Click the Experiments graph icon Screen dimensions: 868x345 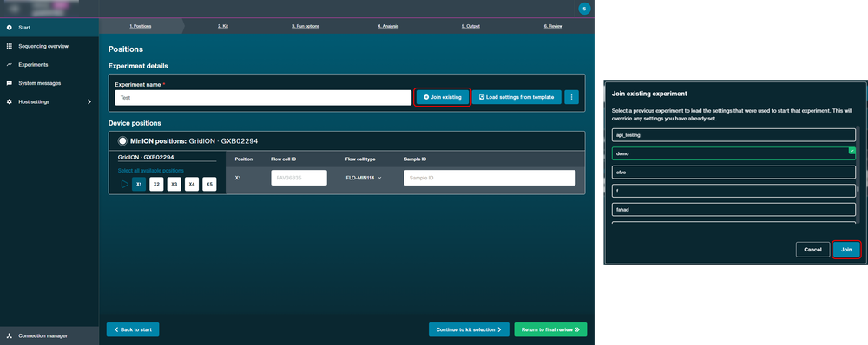point(9,65)
